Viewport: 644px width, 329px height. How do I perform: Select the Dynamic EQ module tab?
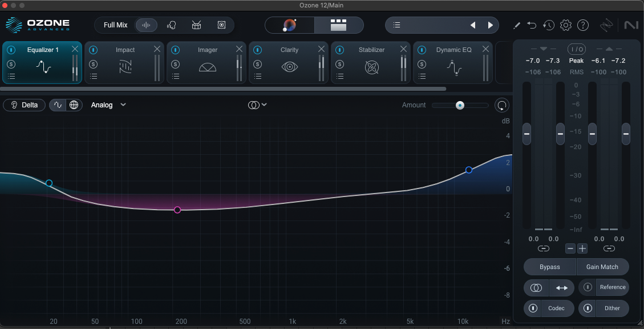[x=454, y=62]
